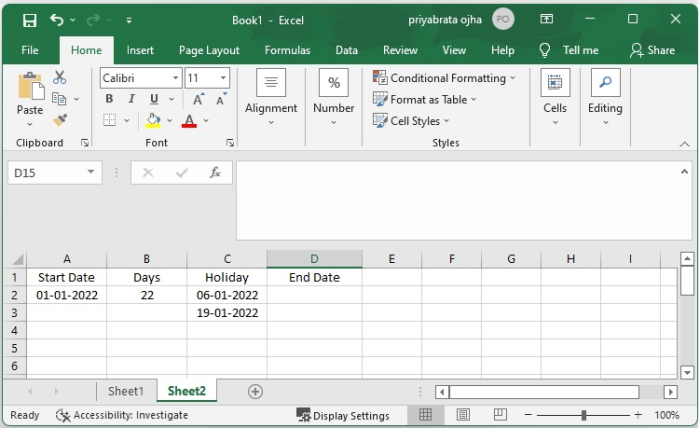Viewport: 700px width, 428px height.
Task: Open the Data ribbon tab
Action: 346,50
